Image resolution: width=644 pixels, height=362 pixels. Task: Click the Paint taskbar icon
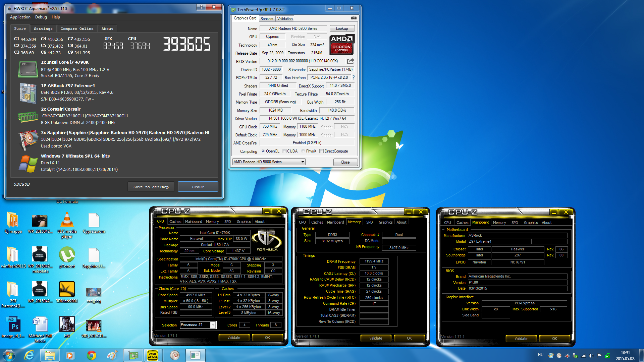(x=112, y=355)
